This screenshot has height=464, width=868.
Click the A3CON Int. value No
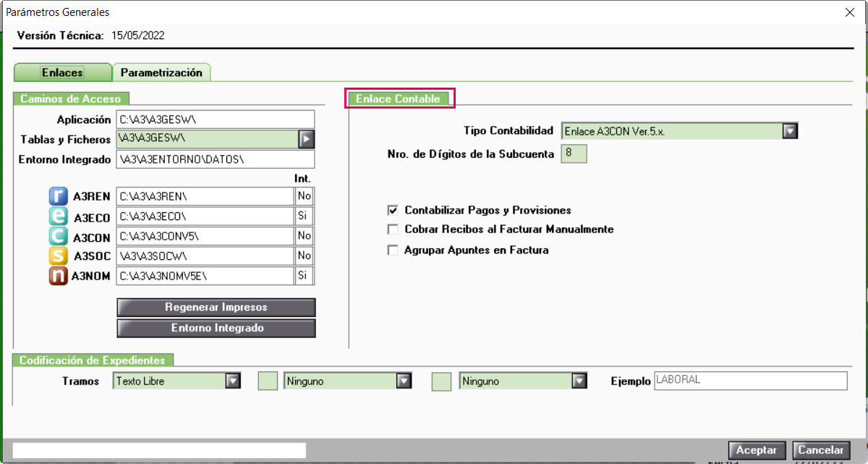[x=305, y=236]
